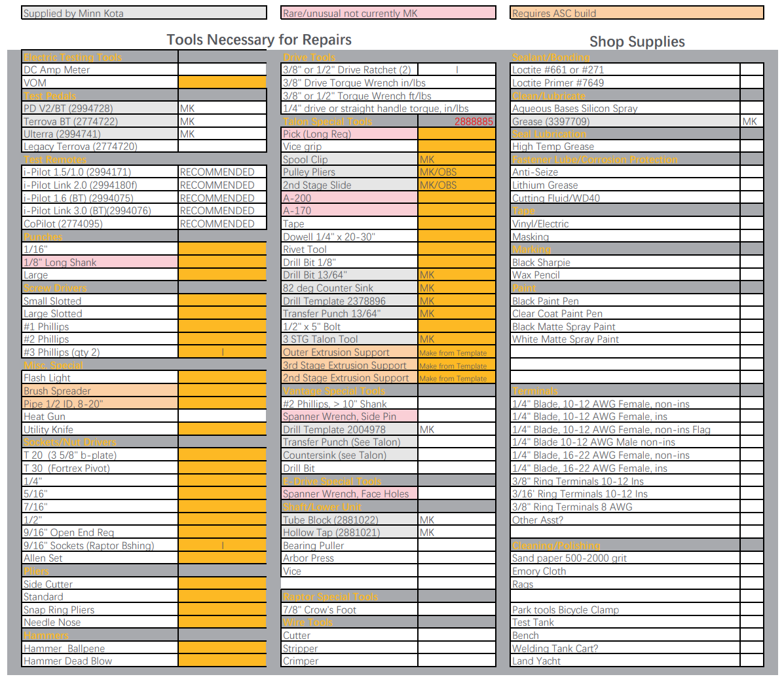Select the 'Arbor Press' cell
The image size is (784, 681).
point(350,558)
